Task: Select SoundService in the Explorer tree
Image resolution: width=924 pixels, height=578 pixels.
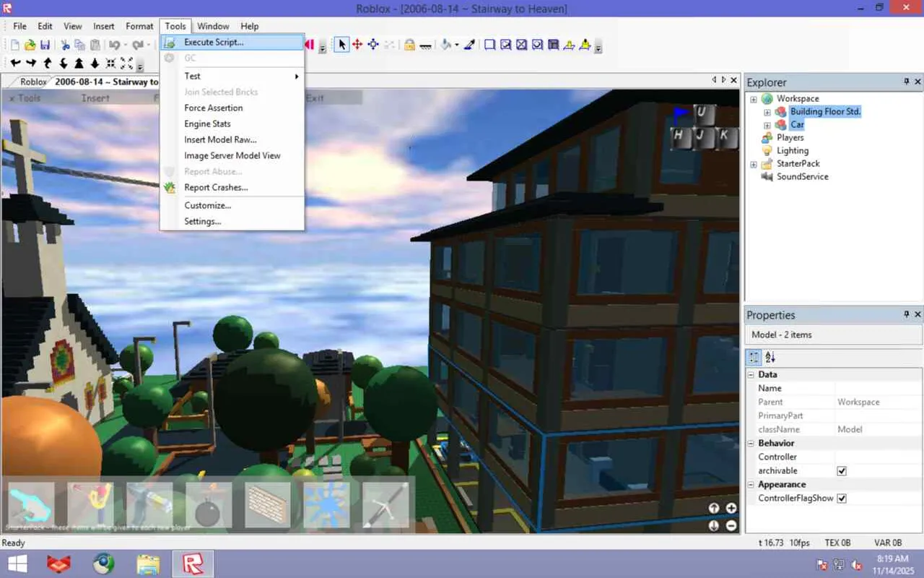Action: click(x=802, y=177)
